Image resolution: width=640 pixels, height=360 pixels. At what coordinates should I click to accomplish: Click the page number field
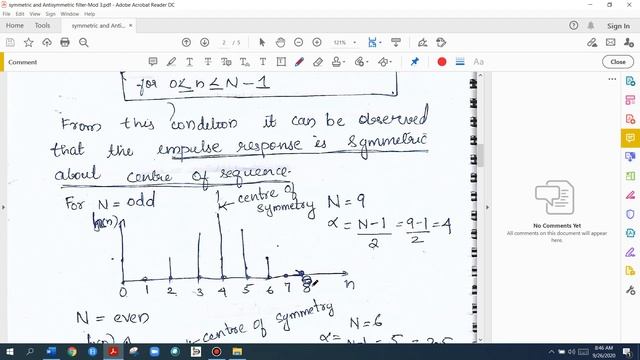[x=224, y=42]
